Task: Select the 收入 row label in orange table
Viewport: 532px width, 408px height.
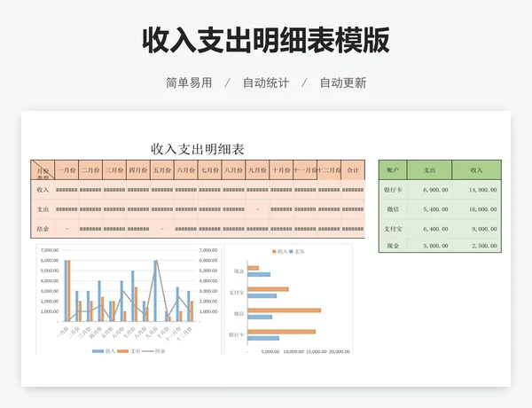Action: pos(43,190)
